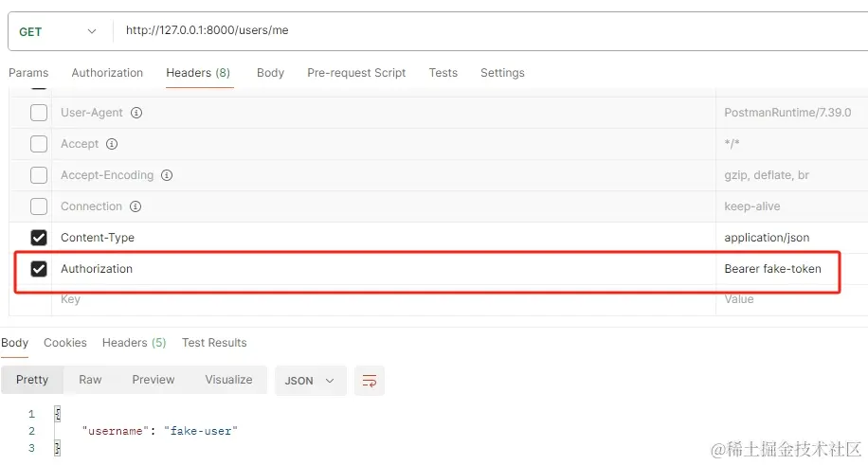Show info icon next to Connection
This screenshot has height=465, width=868.
click(x=136, y=206)
